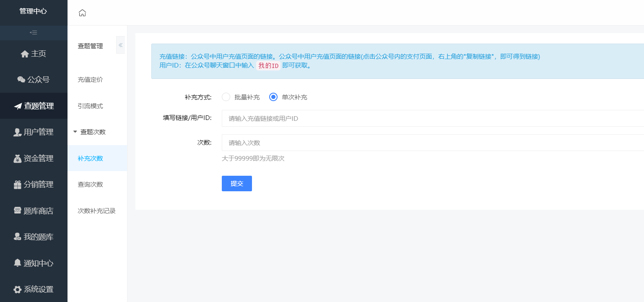Open 我的题库 in the main sidebar
This screenshot has width=644, height=302.
pyautogui.click(x=34, y=237)
